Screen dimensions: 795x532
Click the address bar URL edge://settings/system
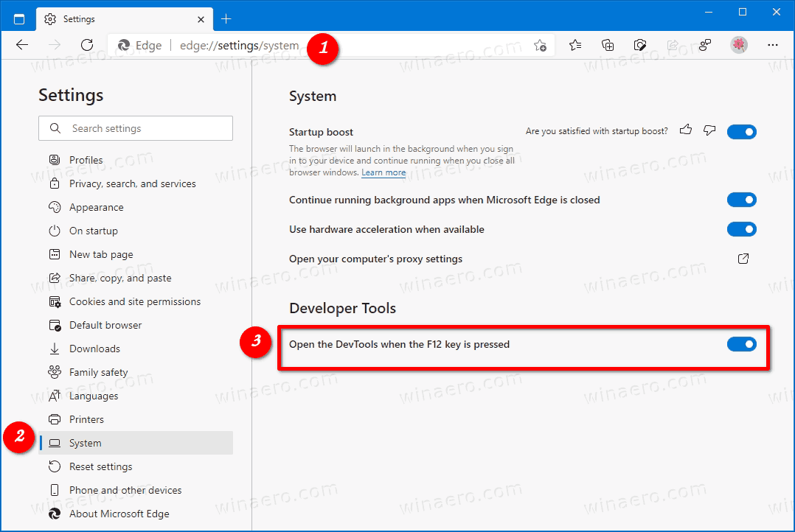pyautogui.click(x=239, y=46)
